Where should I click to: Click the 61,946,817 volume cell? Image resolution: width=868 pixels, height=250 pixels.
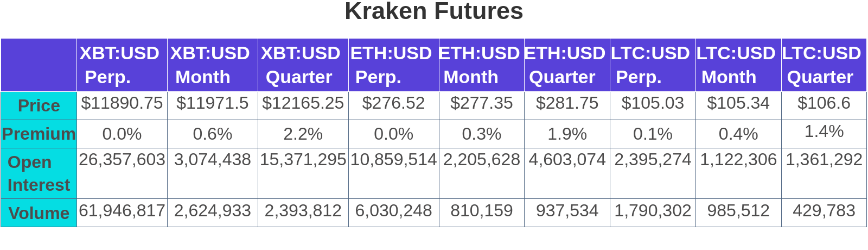[x=122, y=211]
